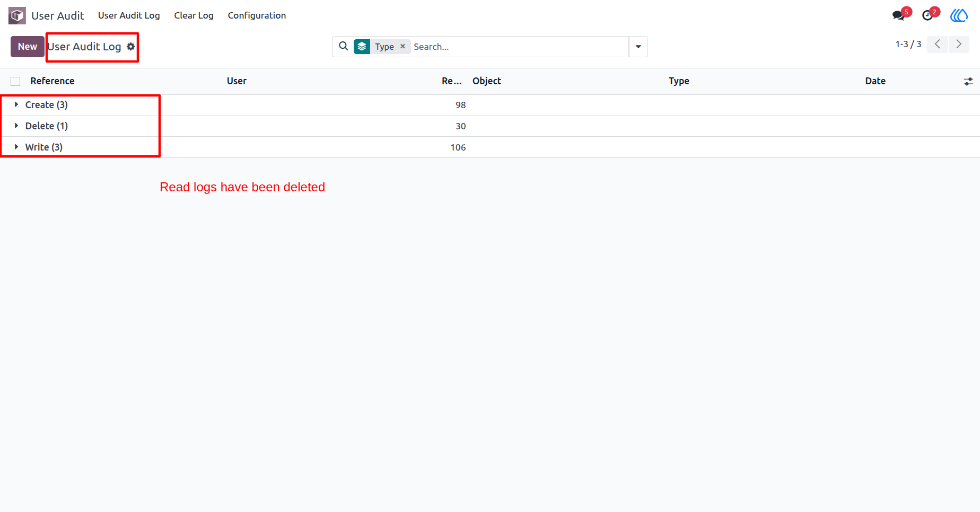Go to the next page arrow
This screenshot has height=512, width=980.
click(959, 44)
